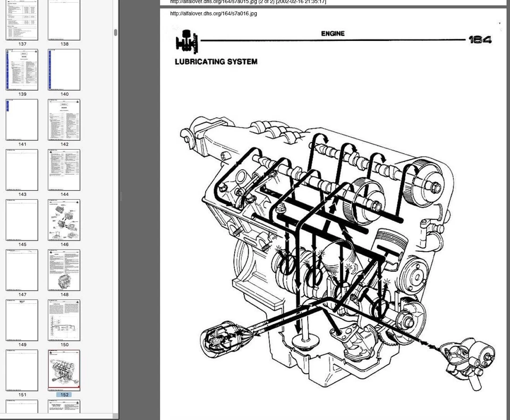Select the page 142 index thumbnail
This screenshot has height=420, width=510.
point(64,119)
